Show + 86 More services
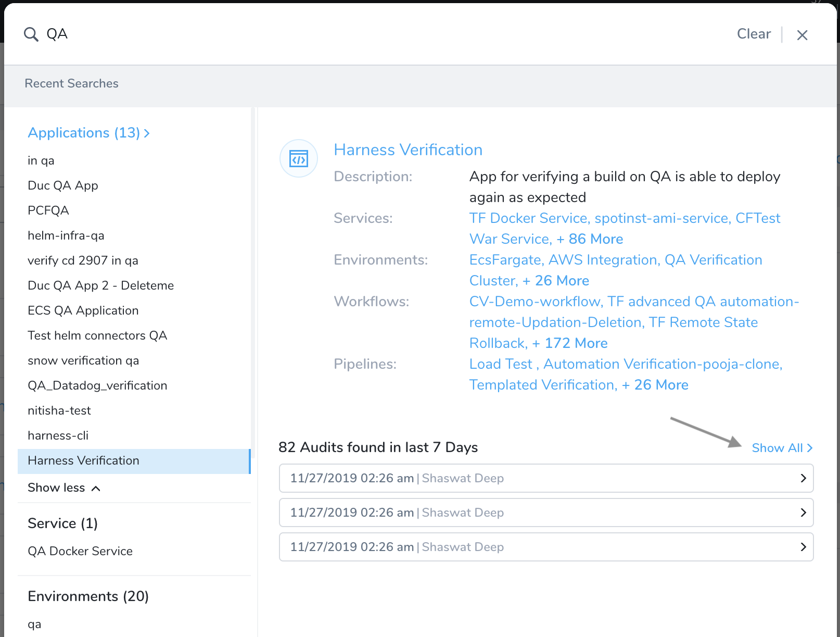 (590, 239)
